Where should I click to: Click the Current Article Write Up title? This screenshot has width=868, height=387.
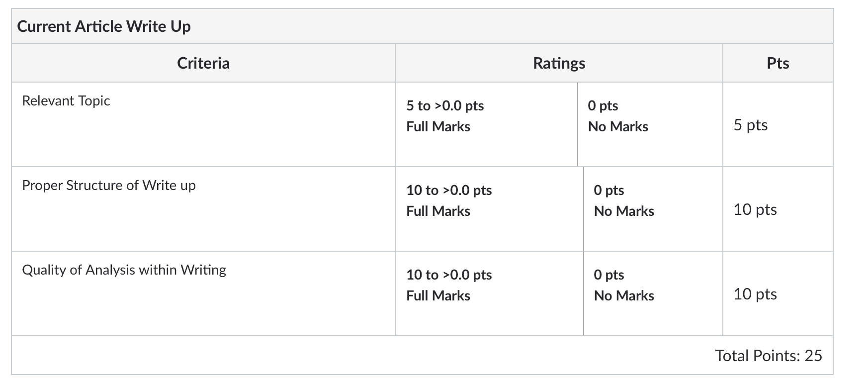tap(104, 26)
